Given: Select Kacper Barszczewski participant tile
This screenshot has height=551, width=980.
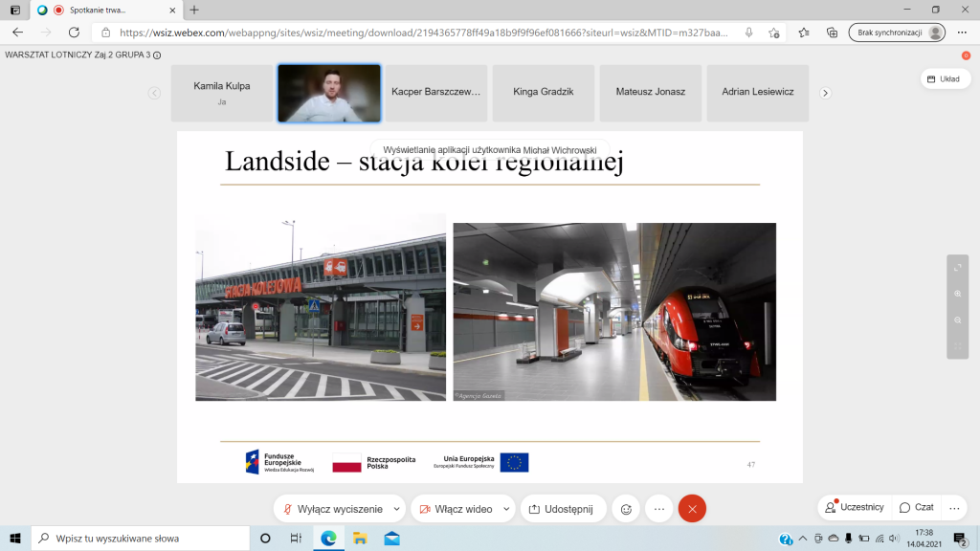Looking at the screenshot, I should 435,92.
